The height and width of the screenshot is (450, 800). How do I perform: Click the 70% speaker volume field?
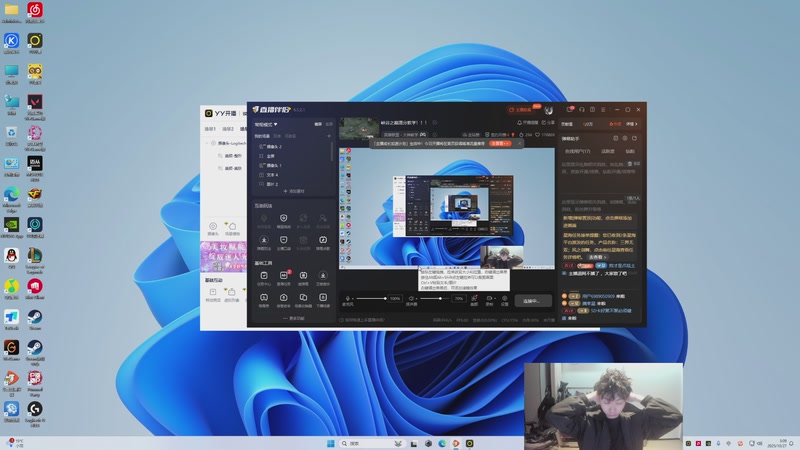coord(459,298)
